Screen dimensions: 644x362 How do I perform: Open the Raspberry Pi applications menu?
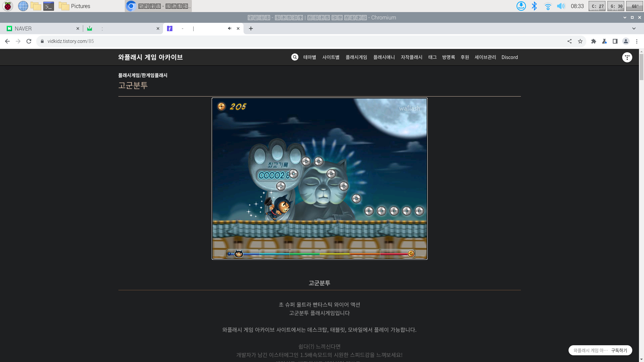8,6
